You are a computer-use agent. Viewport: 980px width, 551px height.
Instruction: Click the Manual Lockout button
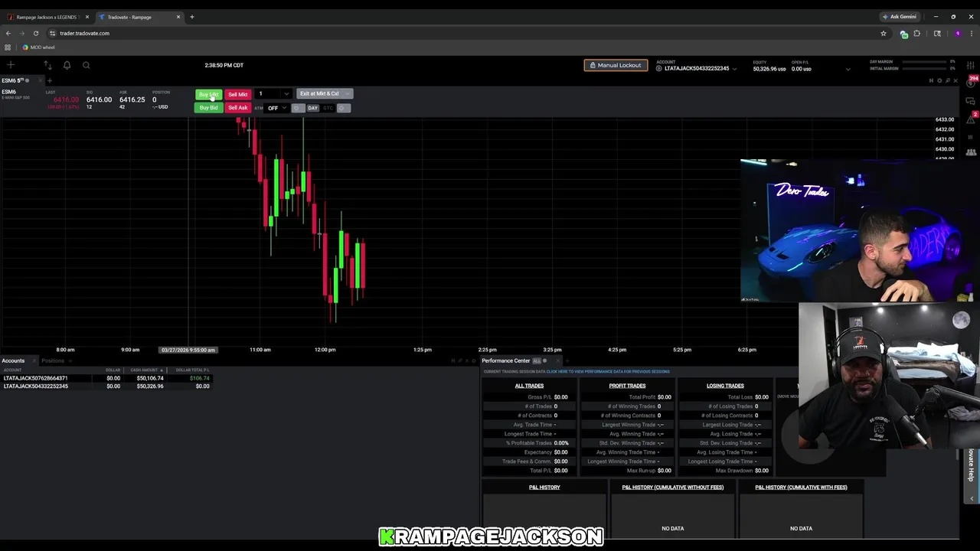(616, 65)
